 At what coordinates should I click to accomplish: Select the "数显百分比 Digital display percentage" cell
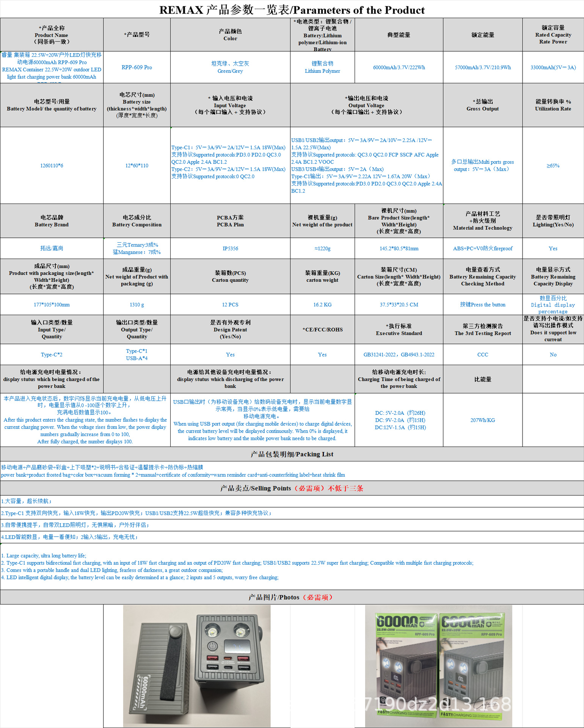coord(553,304)
